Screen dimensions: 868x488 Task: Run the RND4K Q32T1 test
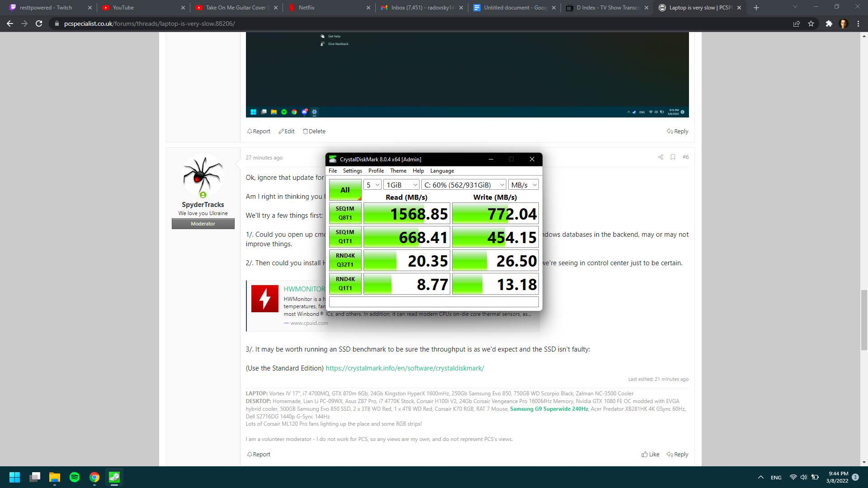point(345,260)
